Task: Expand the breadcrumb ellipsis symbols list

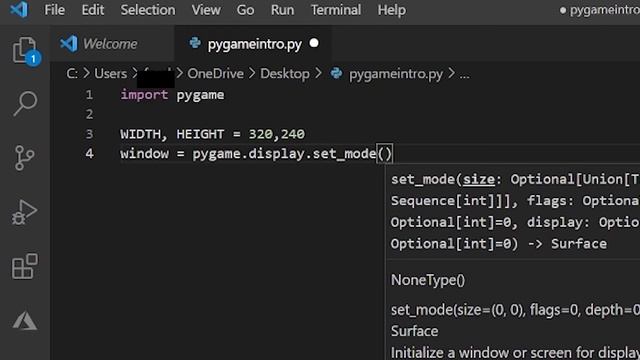Action: pyautogui.click(x=464, y=75)
